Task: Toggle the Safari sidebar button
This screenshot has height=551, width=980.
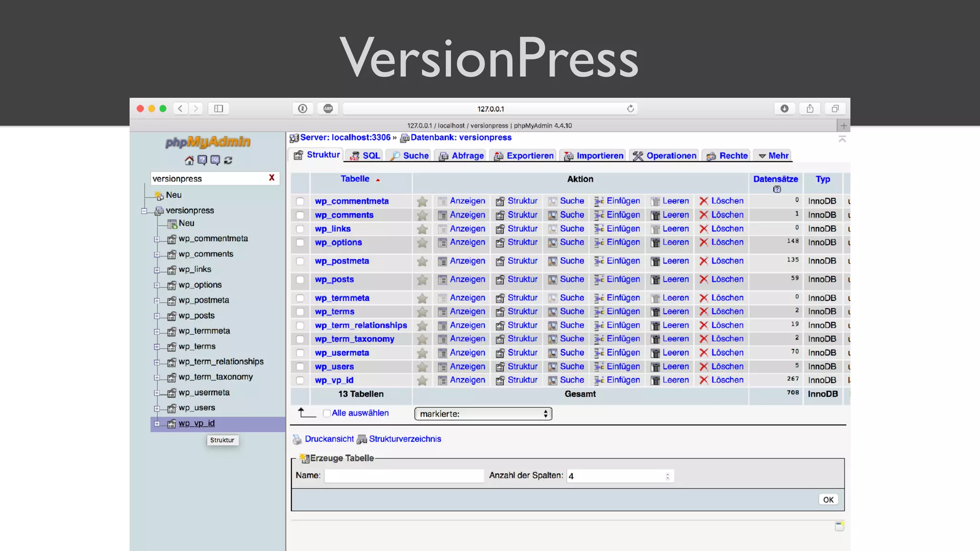Action: (219, 109)
